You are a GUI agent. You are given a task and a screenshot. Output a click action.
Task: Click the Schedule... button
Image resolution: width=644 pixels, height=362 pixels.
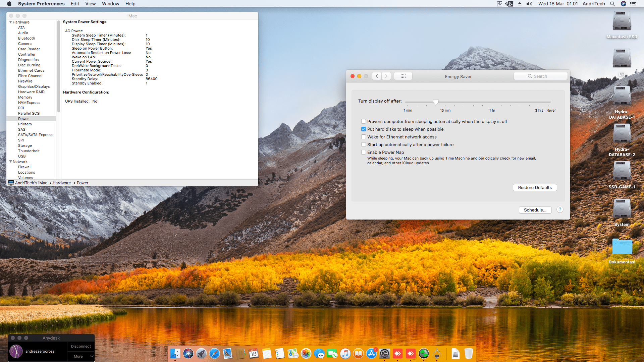point(535,210)
